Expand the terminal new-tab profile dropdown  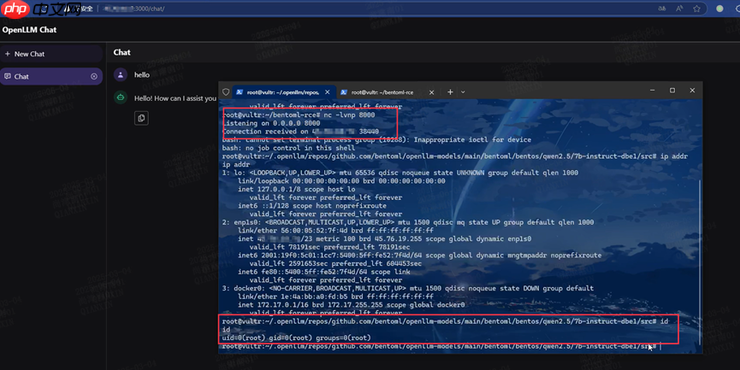point(463,92)
